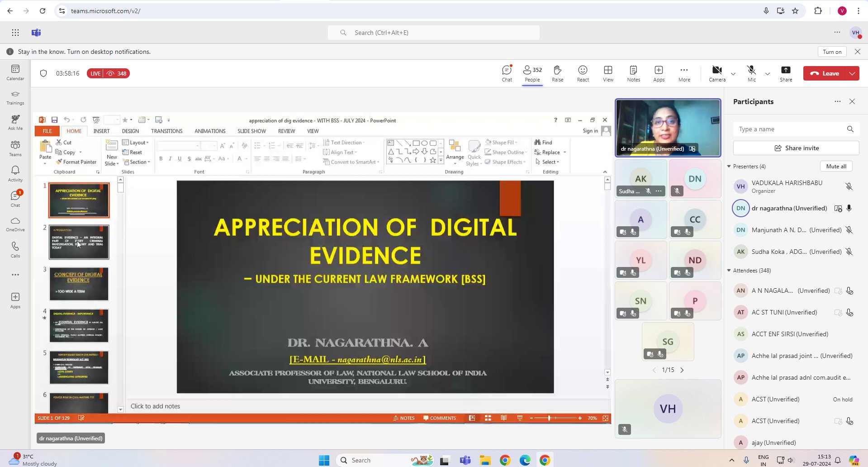Open File Explorer from taskbar
Screen dimensions: 868x467
(x=485, y=460)
